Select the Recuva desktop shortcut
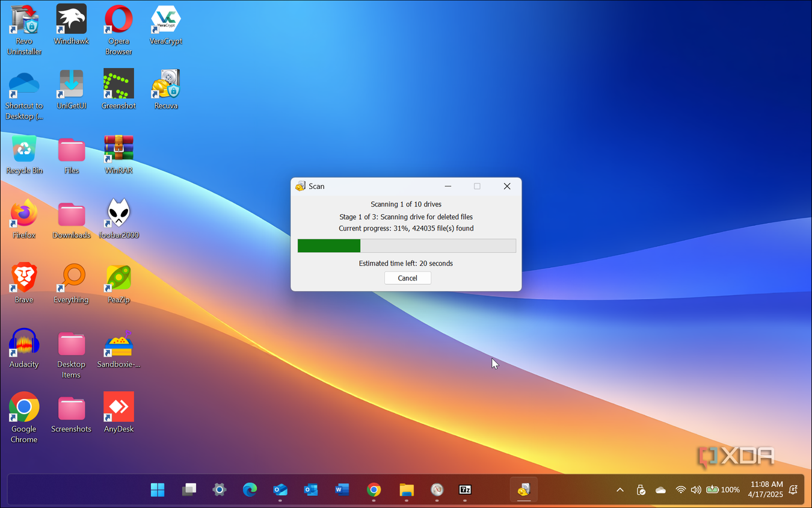Image resolution: width=812 pixels, height=508 pixels. point(166,90)
